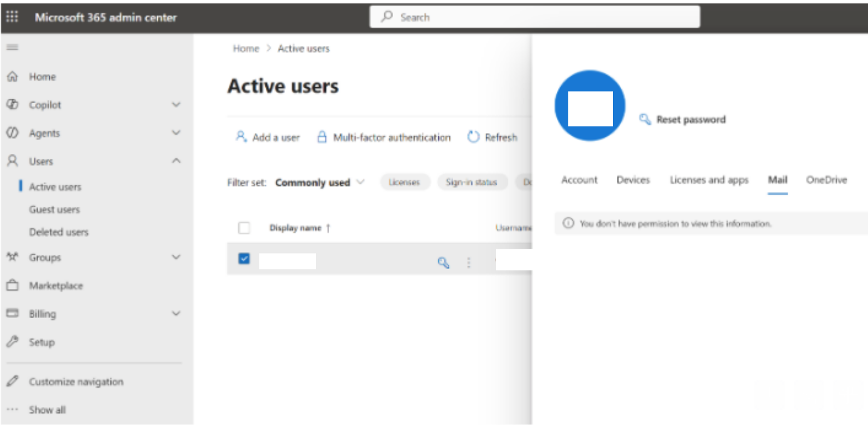Click the Marketplace bag icon
Screen dimensions: 868x444
click(x=13, y=285)
